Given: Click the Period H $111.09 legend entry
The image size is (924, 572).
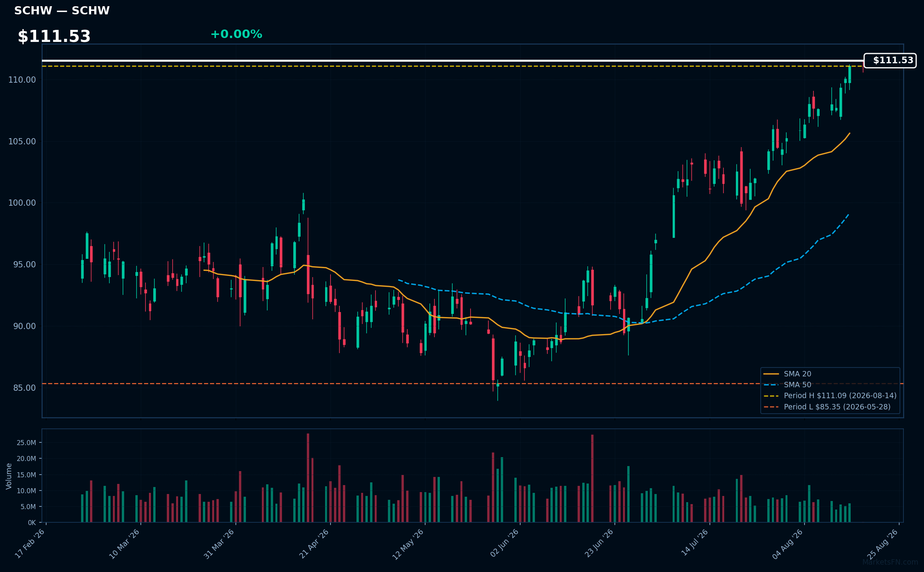Looking at the screenshot, I should [x=830, y=395].
